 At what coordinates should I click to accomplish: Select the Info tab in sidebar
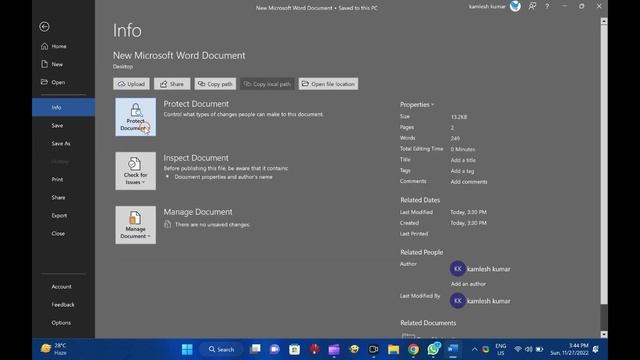coord(63,107)
